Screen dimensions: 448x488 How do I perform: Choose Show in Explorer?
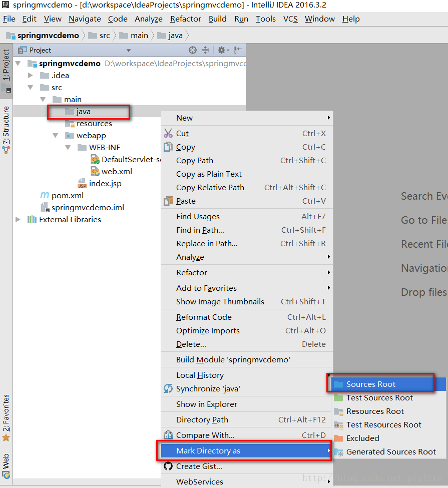(247, 404)
